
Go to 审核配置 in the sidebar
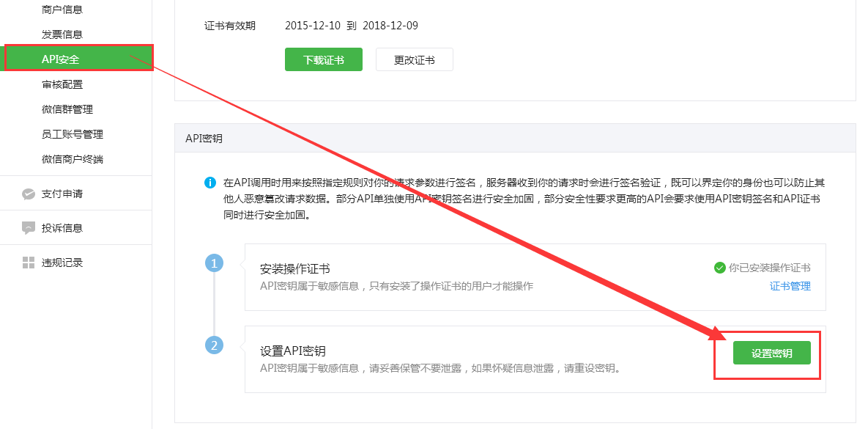coord(62,84)
